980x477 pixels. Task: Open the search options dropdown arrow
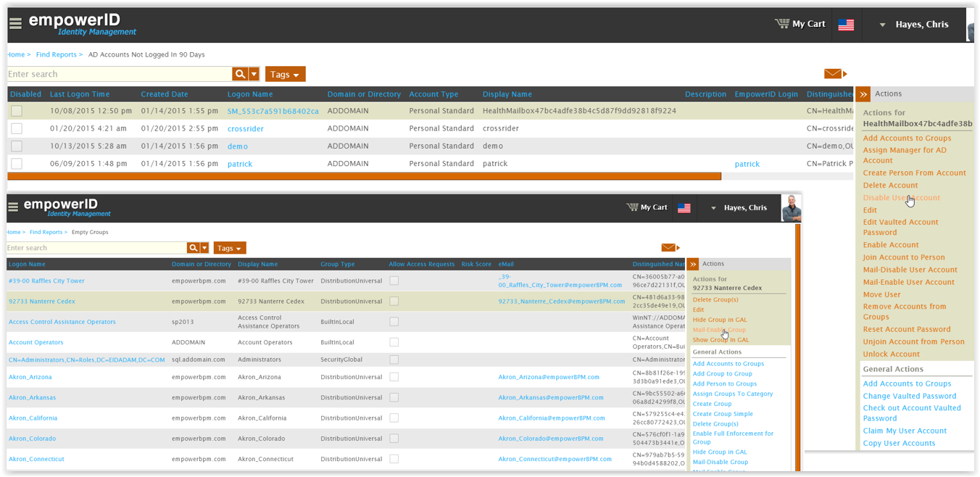click(254, 74)
